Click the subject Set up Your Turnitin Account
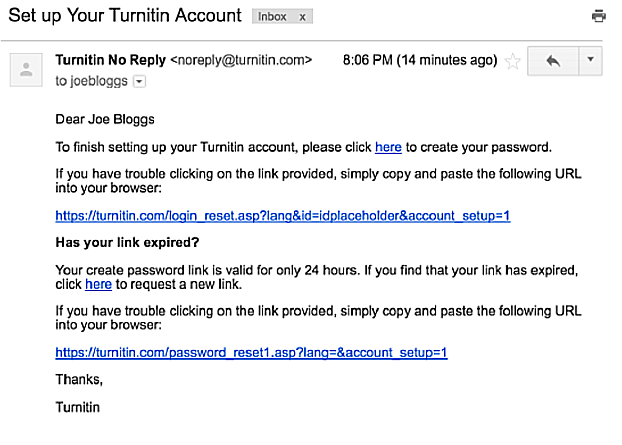Image resolution: width=622 pixels, height=445 pixels. [125, 16]
